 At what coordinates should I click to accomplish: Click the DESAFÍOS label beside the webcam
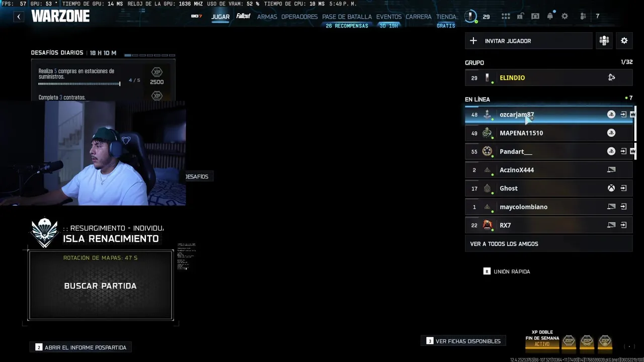click(x=197, y=176)
